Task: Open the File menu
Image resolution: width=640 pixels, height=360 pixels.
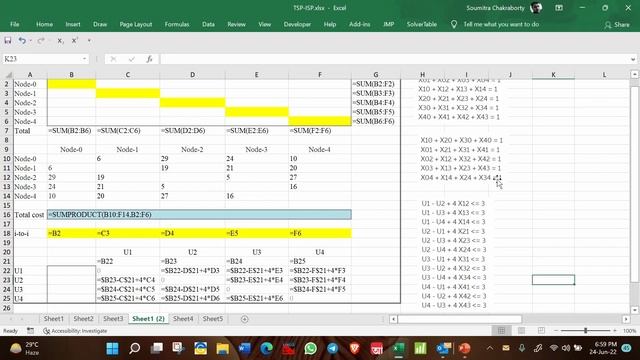Action: pos(15,24)
